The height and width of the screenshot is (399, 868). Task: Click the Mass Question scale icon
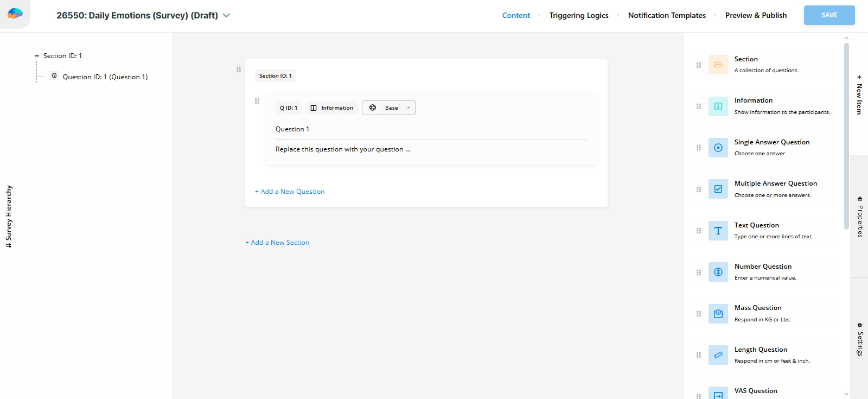click(x=718, y=314)
